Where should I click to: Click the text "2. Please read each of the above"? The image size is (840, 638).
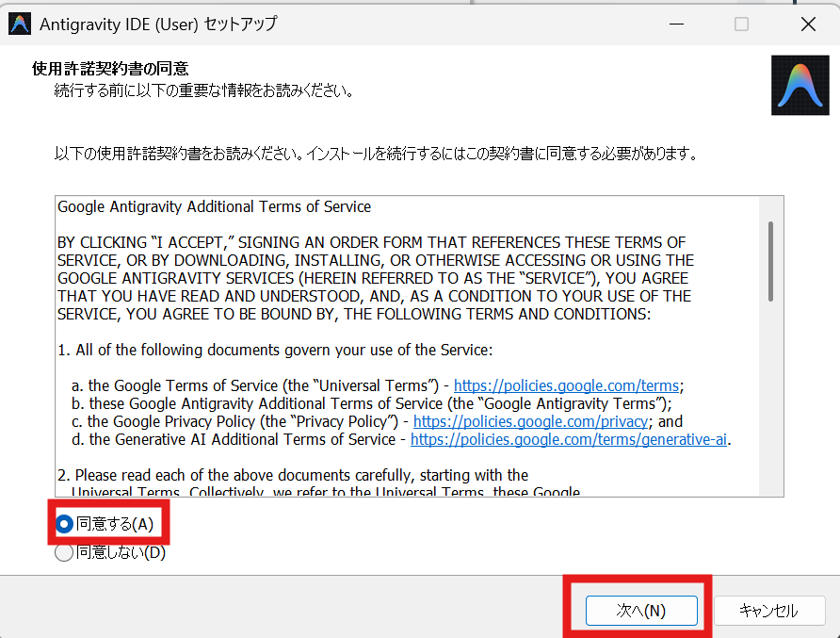(x=293, y=475)
